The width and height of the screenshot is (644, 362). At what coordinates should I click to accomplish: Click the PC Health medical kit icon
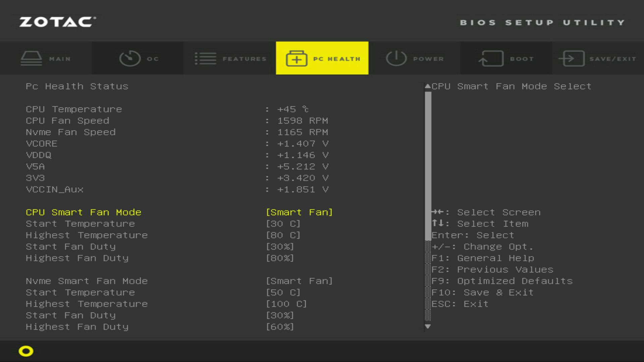296,59
